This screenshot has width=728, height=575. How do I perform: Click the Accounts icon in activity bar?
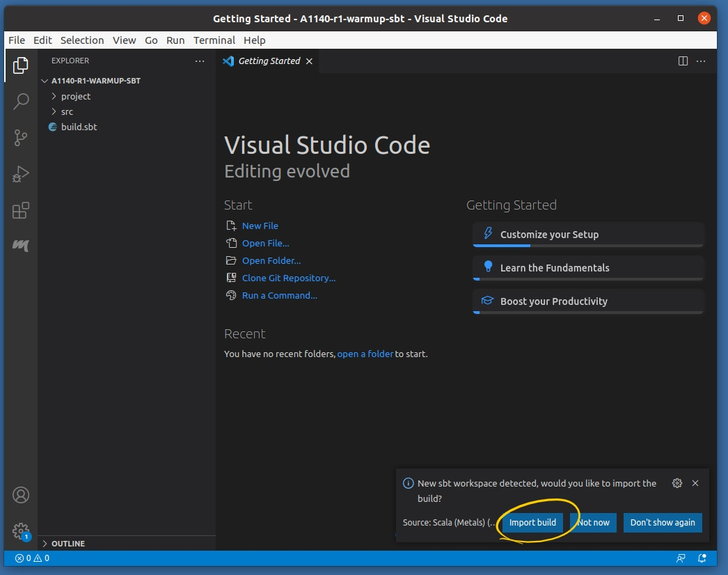[21, 495]
